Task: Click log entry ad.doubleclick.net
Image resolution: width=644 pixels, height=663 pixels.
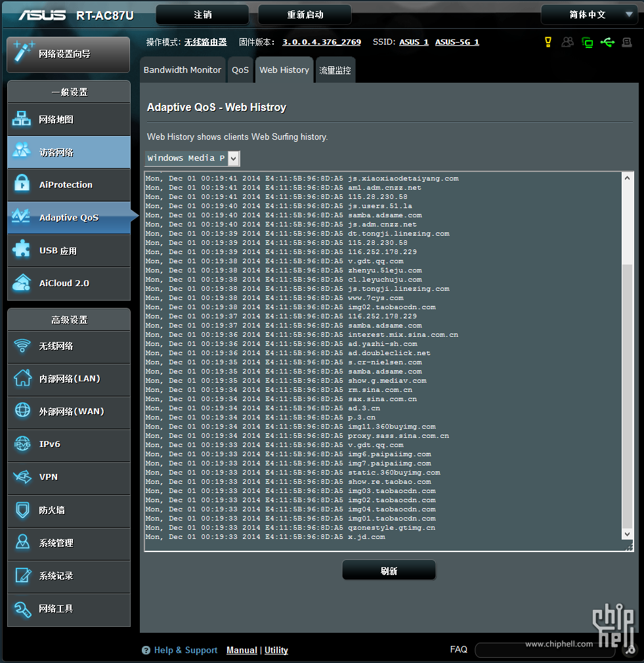Action: (389, 353)
